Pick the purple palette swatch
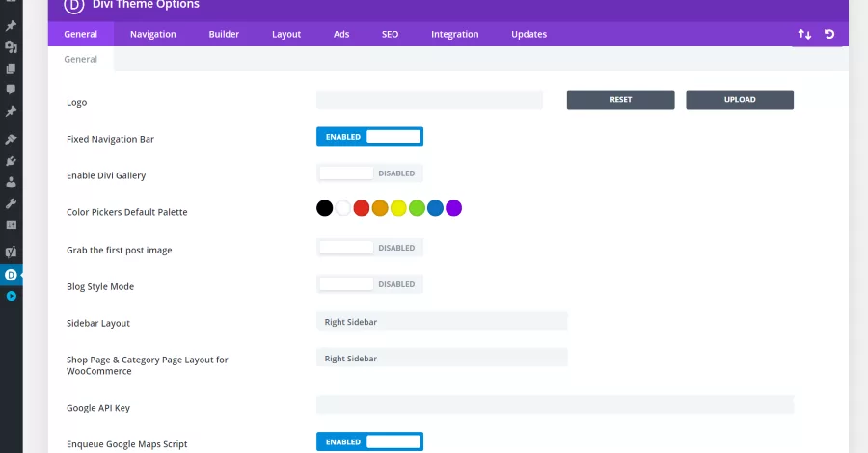Screen dimensions: 868x453 (x=454, y=208)
